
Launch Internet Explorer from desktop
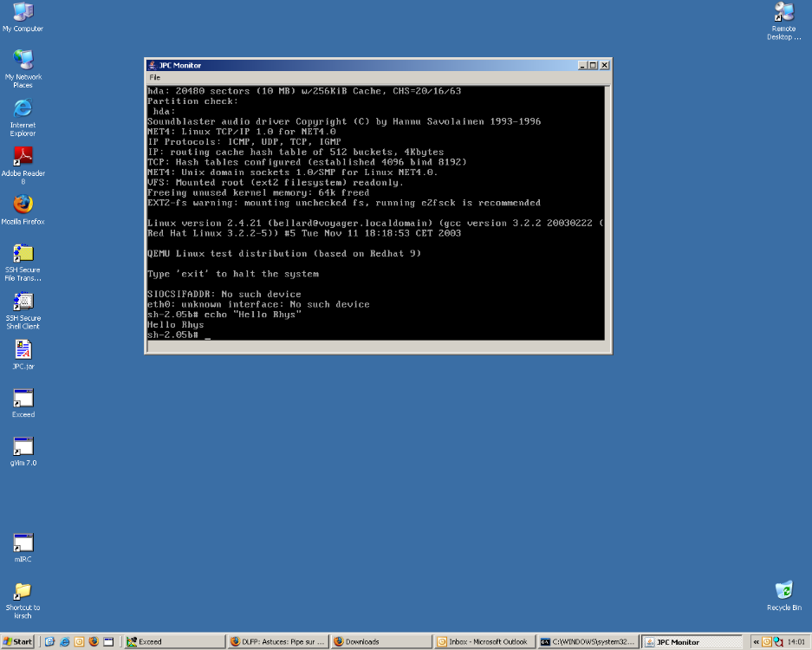(x=23, y=109)
